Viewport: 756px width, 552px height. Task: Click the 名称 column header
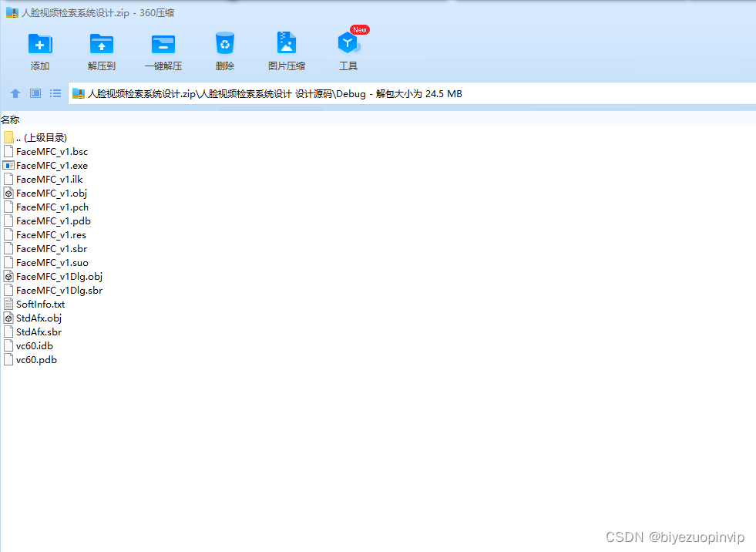click(10, 119)
